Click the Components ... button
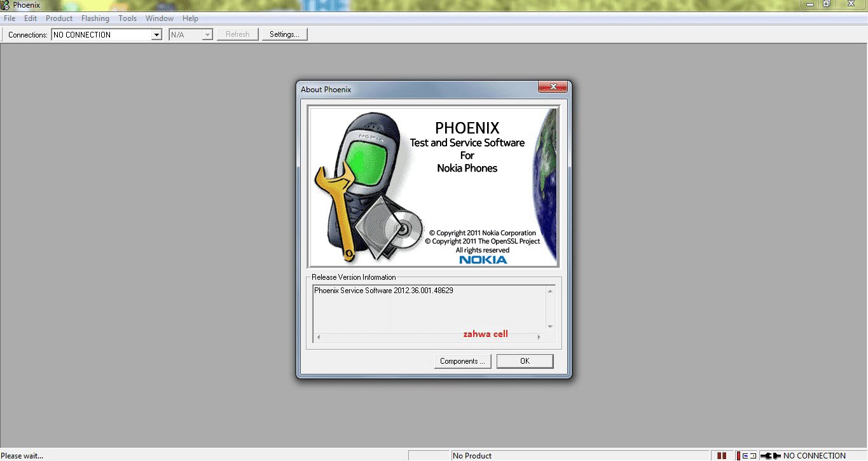Screen dimensions: 868x461 [462, 361]
